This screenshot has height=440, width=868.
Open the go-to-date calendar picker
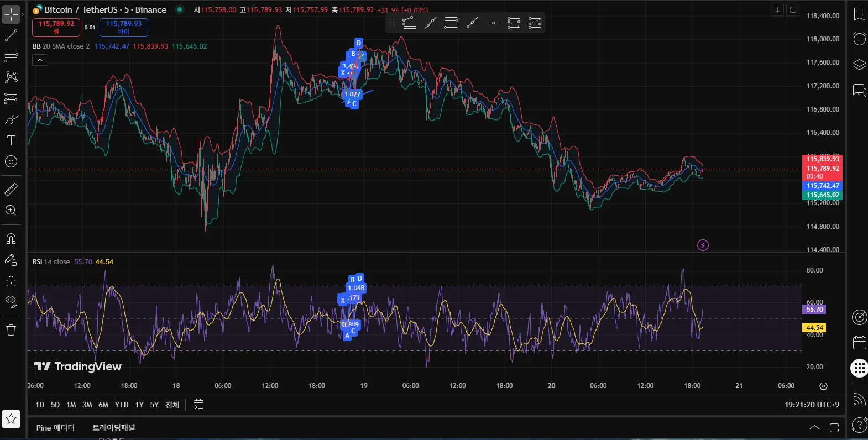pyautogui.click(x=198, y=405)
